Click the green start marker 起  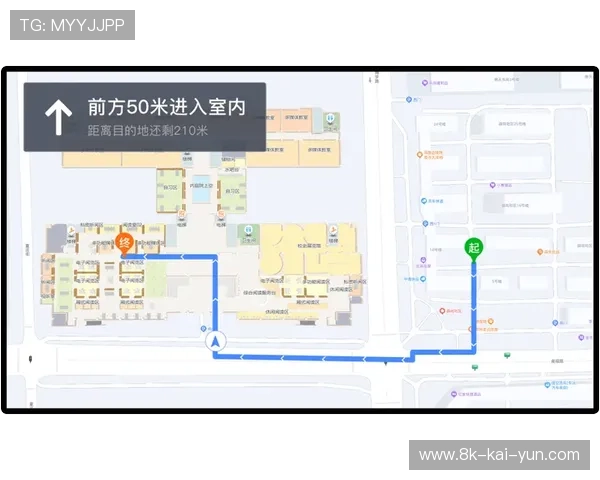(x=474, y=247)
